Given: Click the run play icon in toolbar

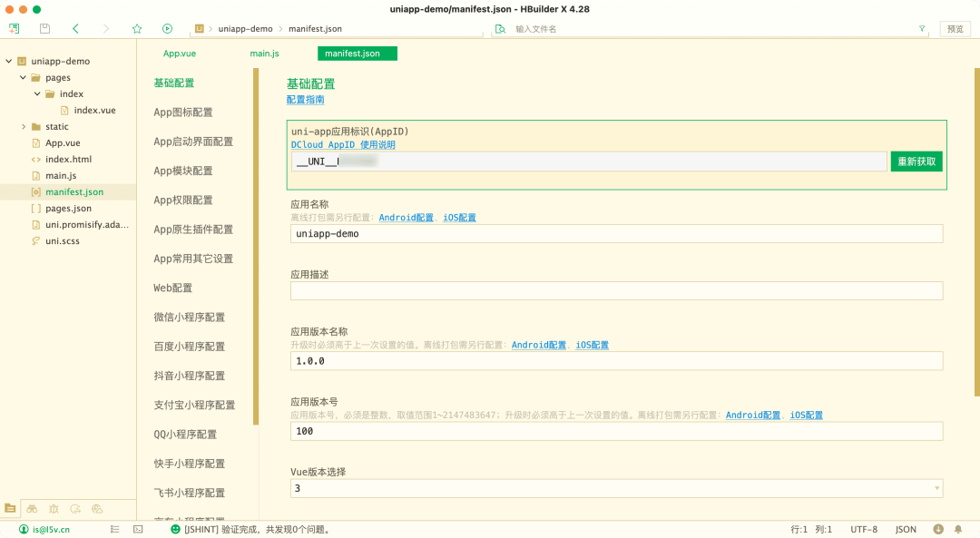Looking at the screenshot, I should pos(168,29).
